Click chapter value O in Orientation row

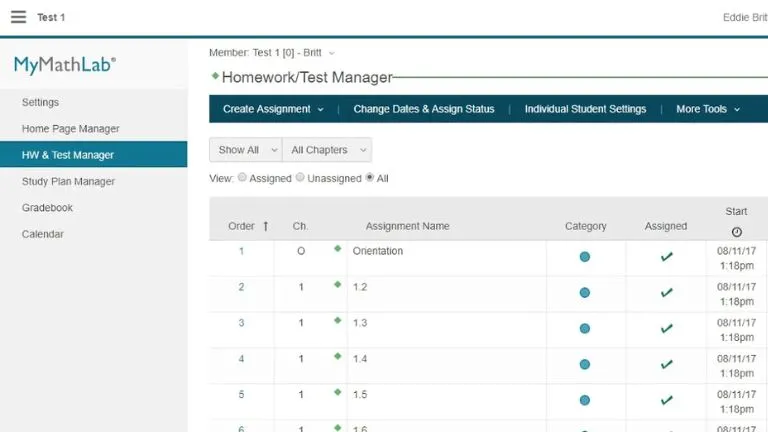click(x=301, y=251)
